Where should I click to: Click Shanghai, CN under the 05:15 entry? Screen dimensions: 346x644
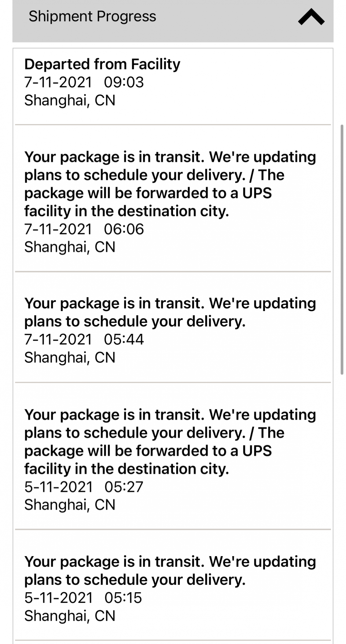[x=70, y=616]
